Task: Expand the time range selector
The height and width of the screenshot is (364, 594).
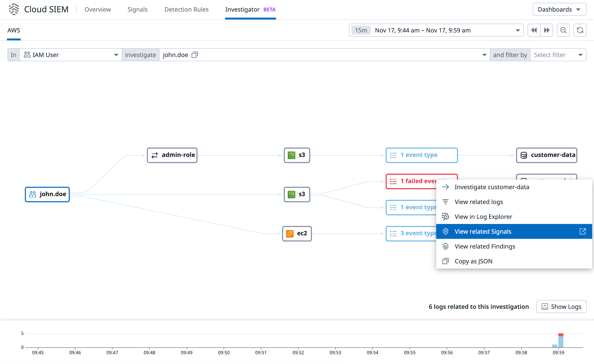Action: click(x=517, y=30)
